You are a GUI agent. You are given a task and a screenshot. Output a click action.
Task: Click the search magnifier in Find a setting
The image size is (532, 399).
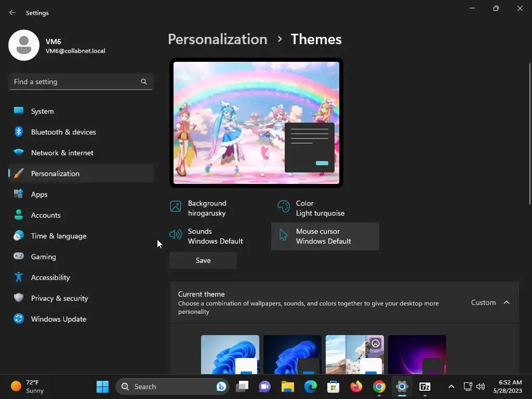point(144,82)
